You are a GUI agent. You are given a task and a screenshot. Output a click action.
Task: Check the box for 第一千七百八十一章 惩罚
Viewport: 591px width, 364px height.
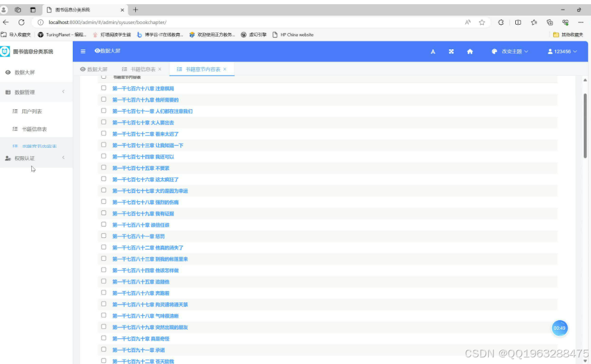[103, 235]
